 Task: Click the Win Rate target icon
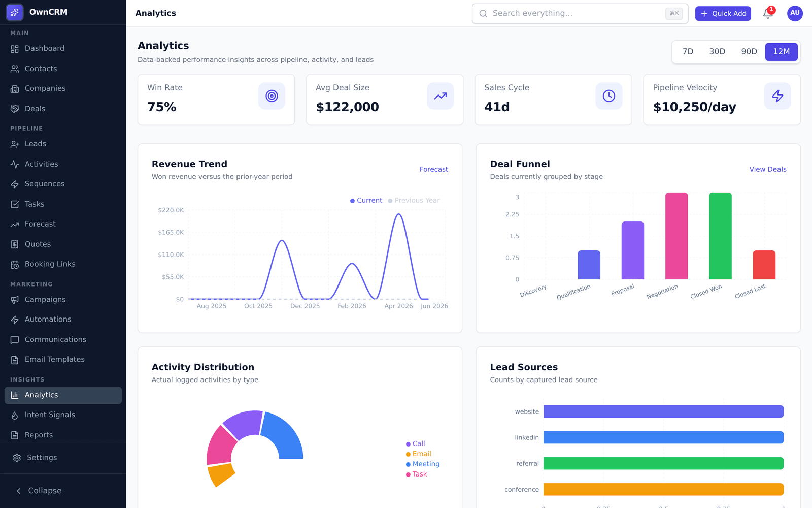pos(272,96)
